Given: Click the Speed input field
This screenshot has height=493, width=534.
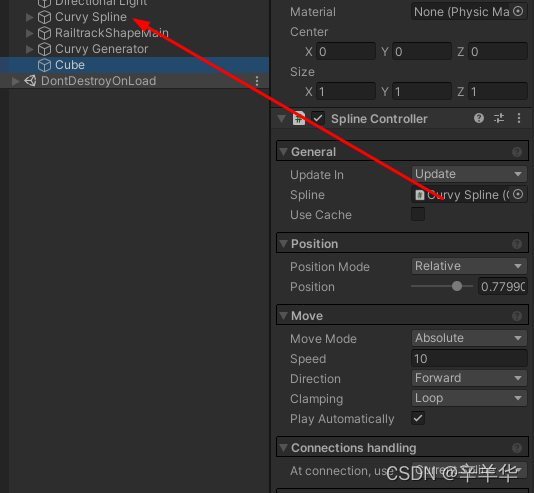Looking at the screenshot, I should [469, 358].
